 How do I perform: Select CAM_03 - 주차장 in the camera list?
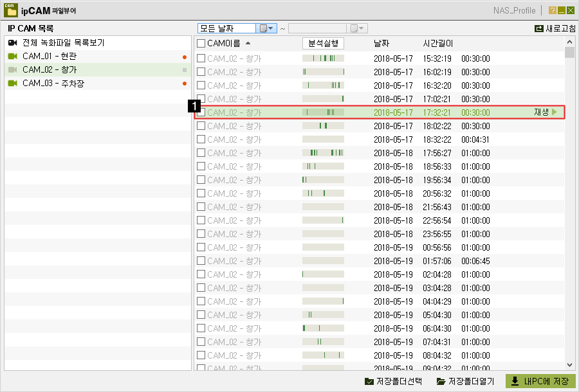98,84
